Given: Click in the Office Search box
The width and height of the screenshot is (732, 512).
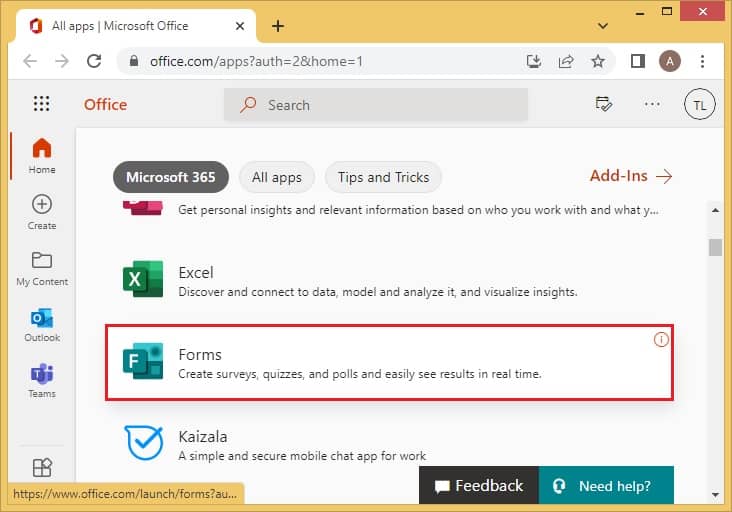Looking at the screenshot, I should [376, 105].
